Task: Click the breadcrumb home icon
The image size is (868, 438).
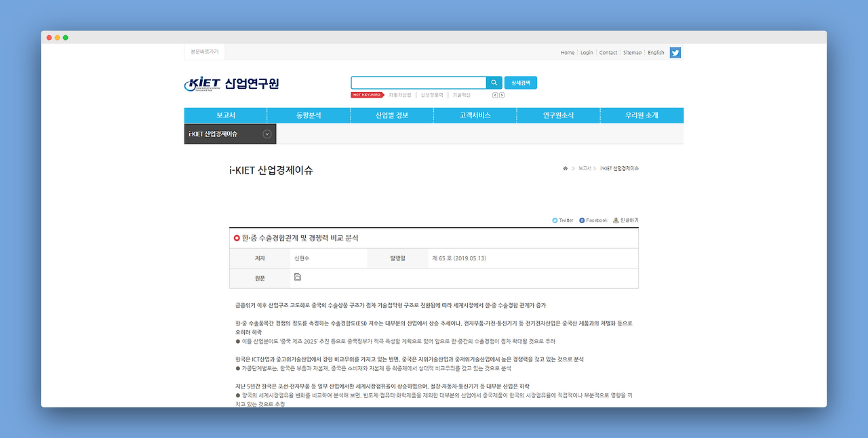Action: pyautogui.click(x=566, y=168)
